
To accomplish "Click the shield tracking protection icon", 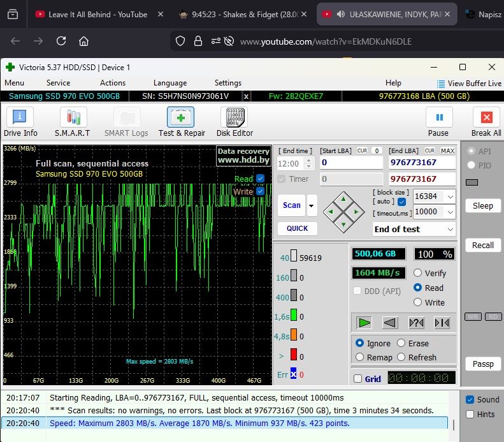I will pos(180,41).
